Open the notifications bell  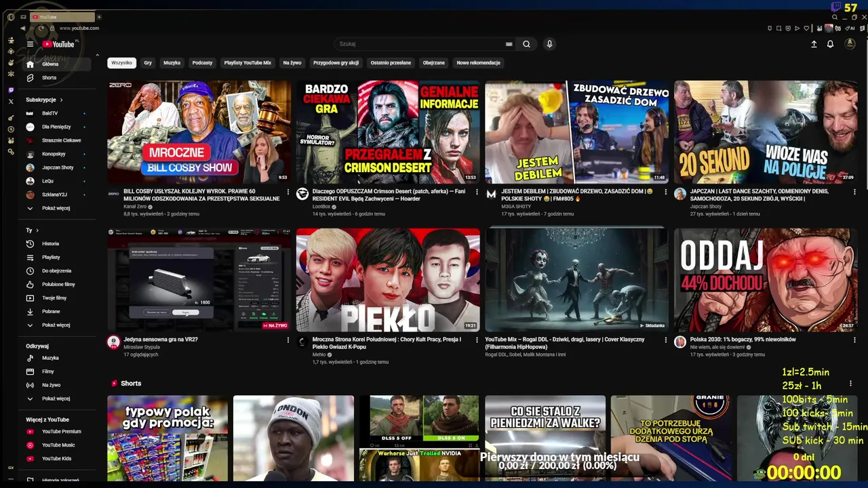pos(830,44)
